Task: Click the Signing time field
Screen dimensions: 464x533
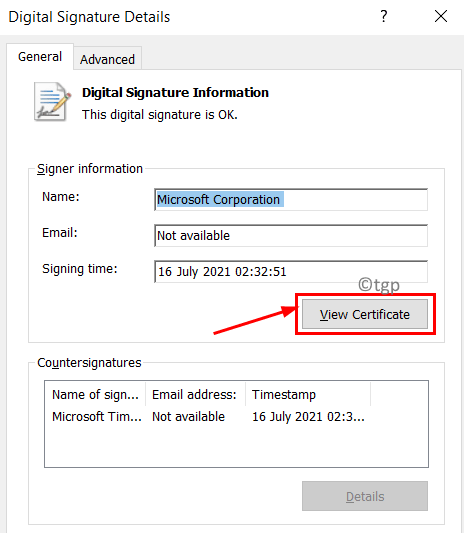Action: pyautogui.click(x=291, y=272)
